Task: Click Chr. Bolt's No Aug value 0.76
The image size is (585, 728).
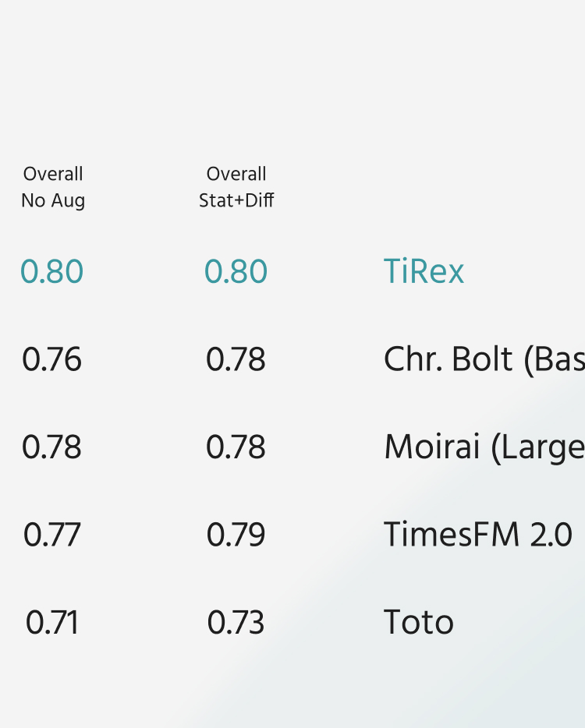Action: pos(51,359)
